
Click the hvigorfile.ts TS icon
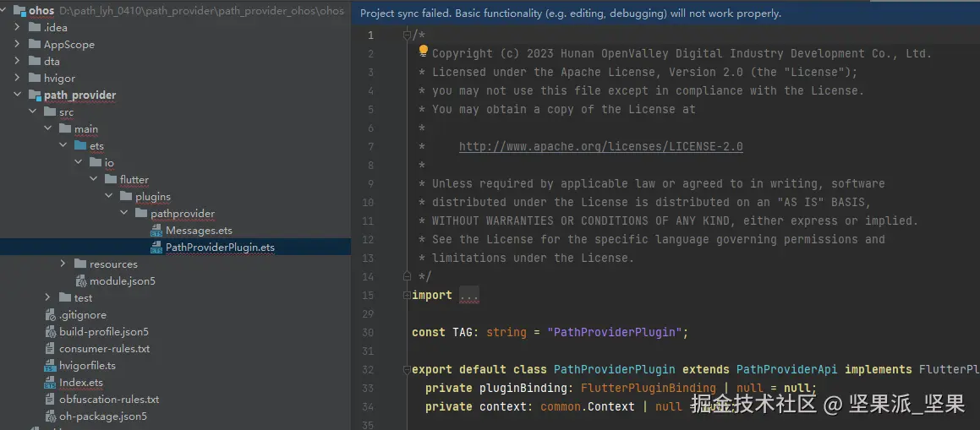50,366
